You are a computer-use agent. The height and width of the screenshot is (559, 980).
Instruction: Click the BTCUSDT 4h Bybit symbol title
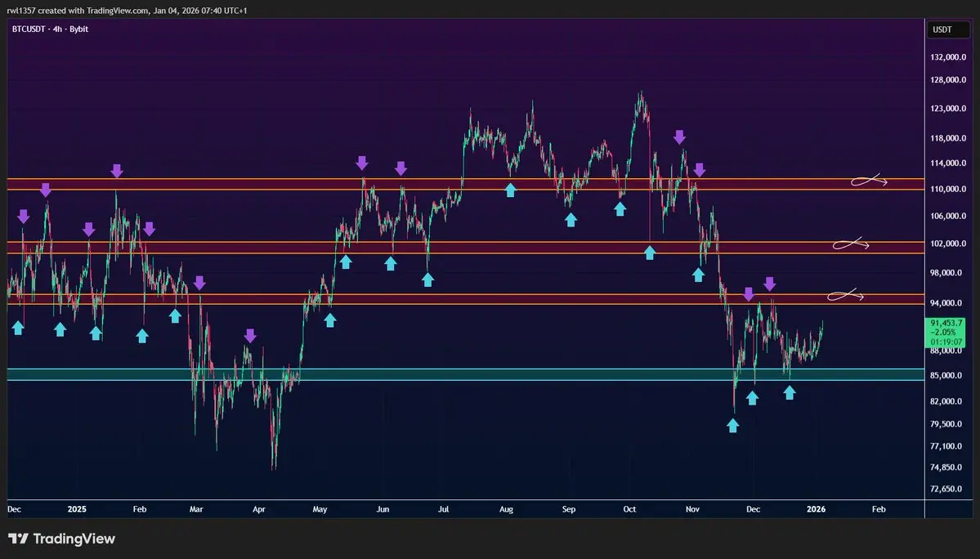coord(50,29)
